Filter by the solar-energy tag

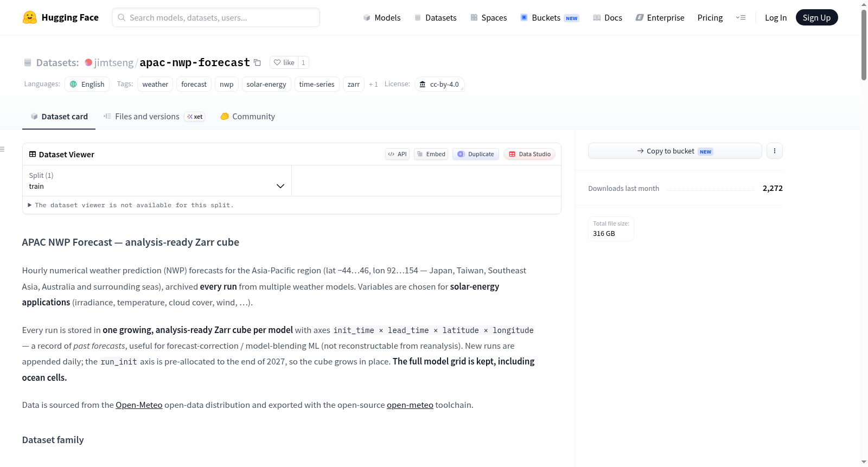point(266,84)
